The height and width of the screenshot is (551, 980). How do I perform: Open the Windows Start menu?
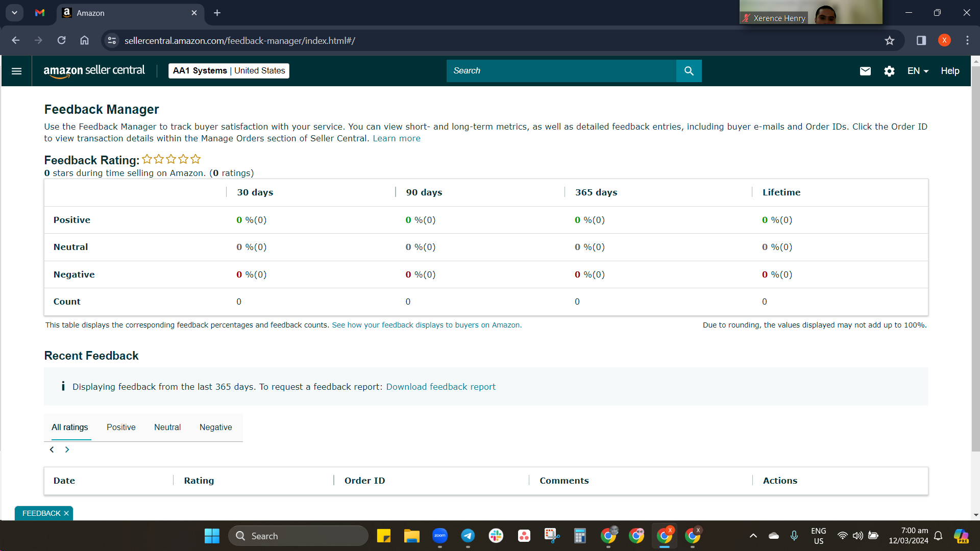click(x=212, y=536)
